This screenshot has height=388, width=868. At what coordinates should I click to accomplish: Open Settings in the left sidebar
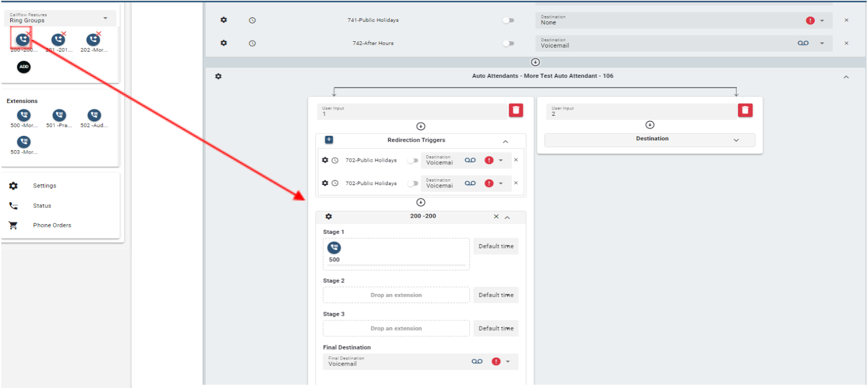tap(44, 186)
